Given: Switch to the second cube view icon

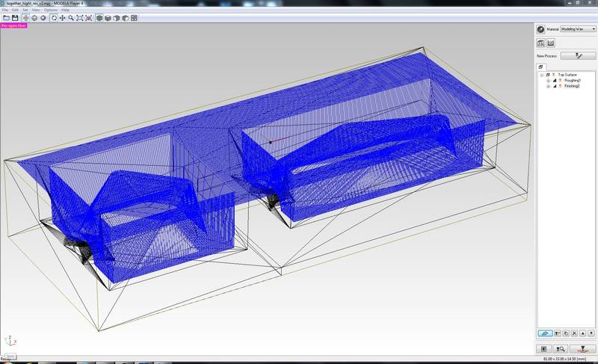Looking at the screenshot, I should [x=108, y=18].
